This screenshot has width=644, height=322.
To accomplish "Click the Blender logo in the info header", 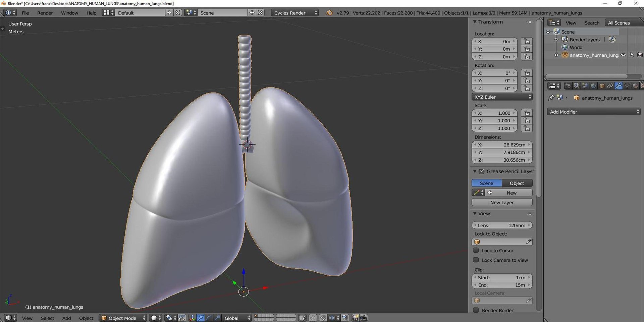I will (329, 13).
